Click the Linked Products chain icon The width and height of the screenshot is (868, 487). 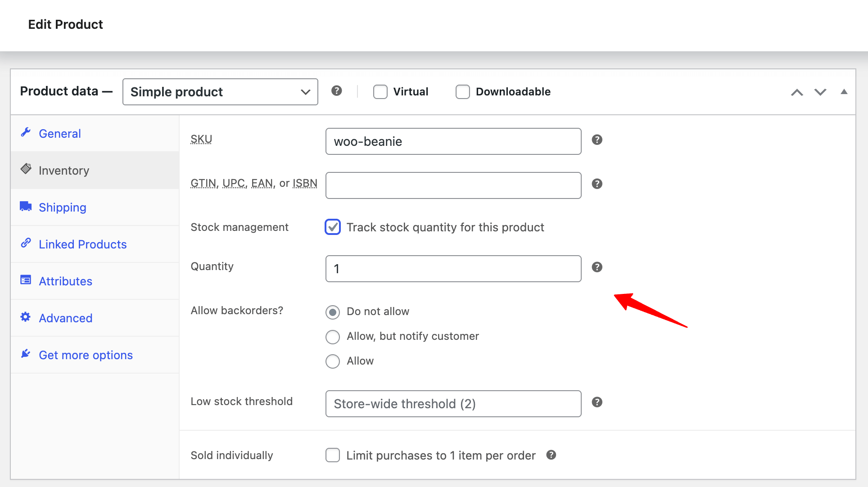[x=26, y=243]
